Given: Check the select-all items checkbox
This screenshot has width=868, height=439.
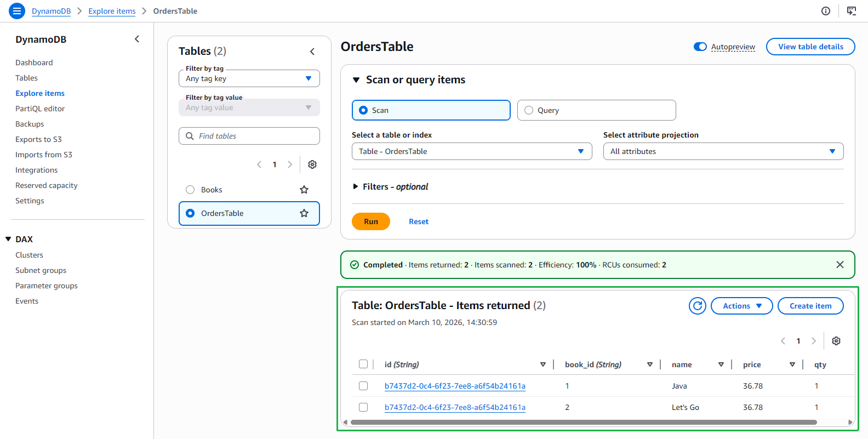Looking at the screenshot, I should (x=363, y=364).
